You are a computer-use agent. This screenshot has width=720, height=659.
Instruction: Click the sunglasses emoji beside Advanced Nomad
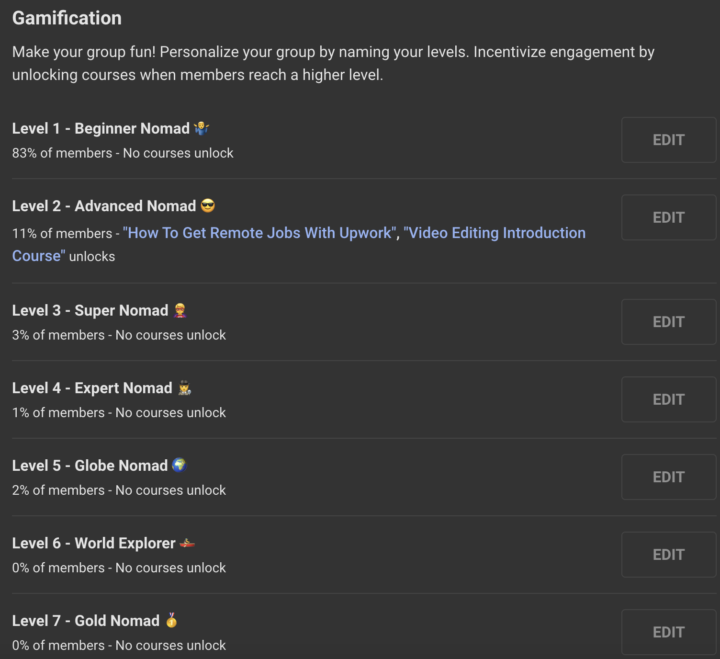point(208,206)
